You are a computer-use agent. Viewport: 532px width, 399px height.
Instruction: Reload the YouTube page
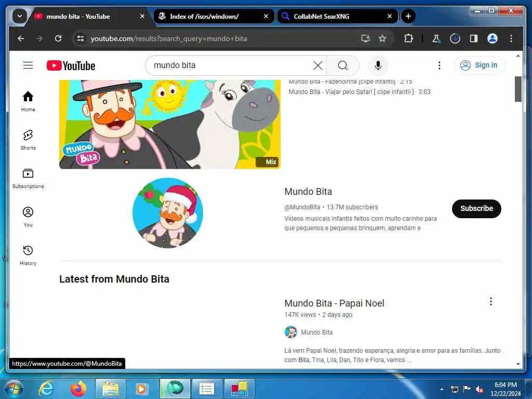(x=58, y=38)
